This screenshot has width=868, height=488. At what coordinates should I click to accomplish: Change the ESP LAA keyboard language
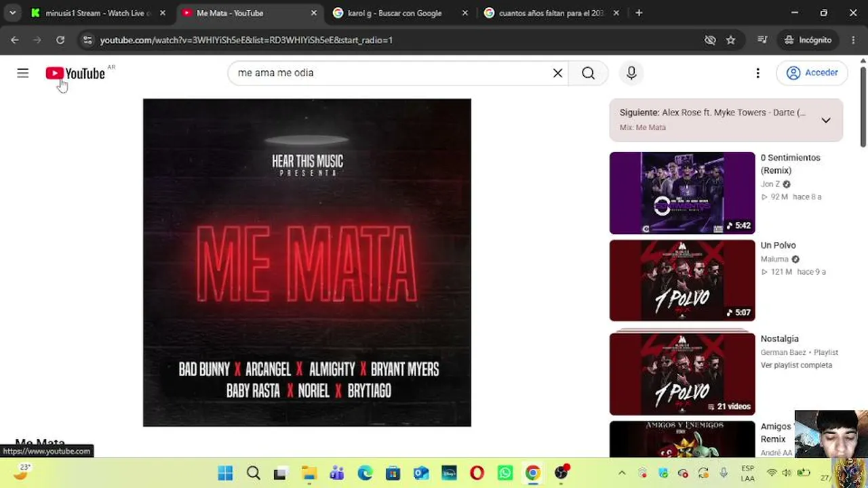[x=747, y=473]
